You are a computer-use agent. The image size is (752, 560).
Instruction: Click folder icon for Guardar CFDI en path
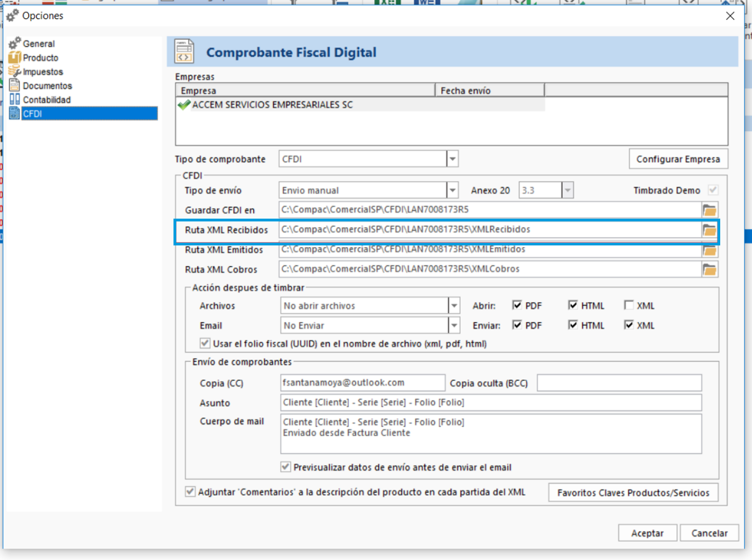[x=709, y=210]
